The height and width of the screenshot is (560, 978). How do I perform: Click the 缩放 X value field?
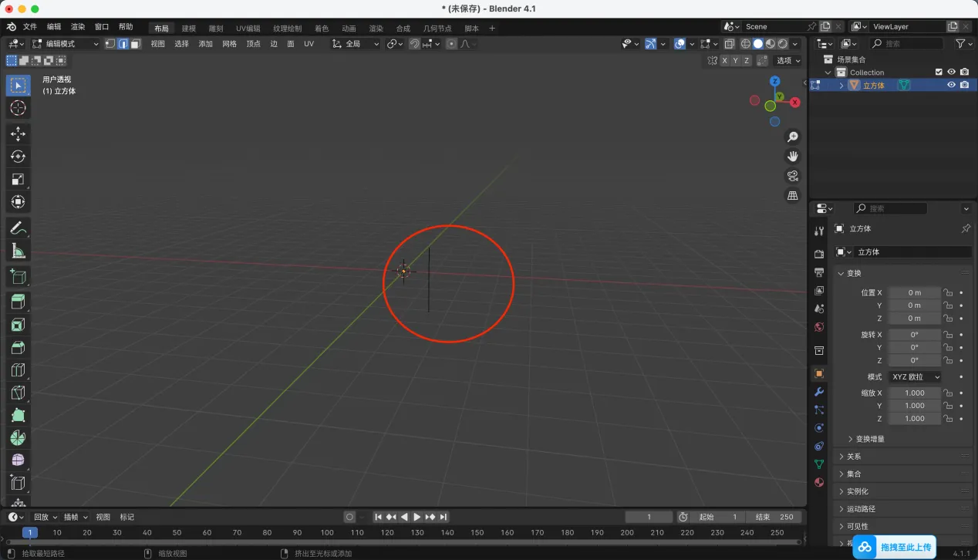915,393
